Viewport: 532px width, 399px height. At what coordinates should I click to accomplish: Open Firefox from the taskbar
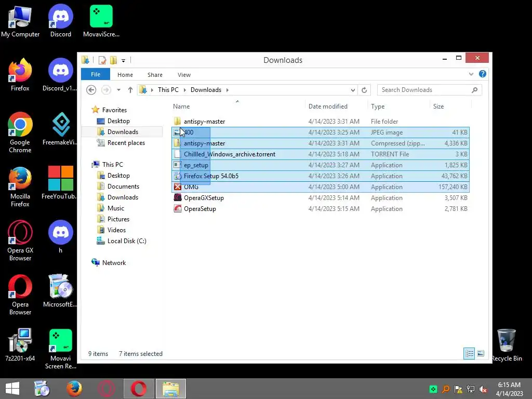click(74, 389)
